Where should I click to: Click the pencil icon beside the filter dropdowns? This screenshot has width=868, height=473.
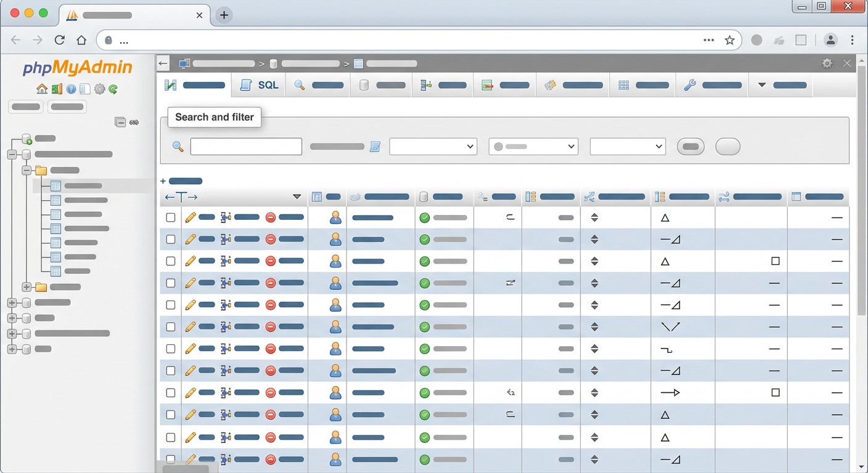(375, 147)
